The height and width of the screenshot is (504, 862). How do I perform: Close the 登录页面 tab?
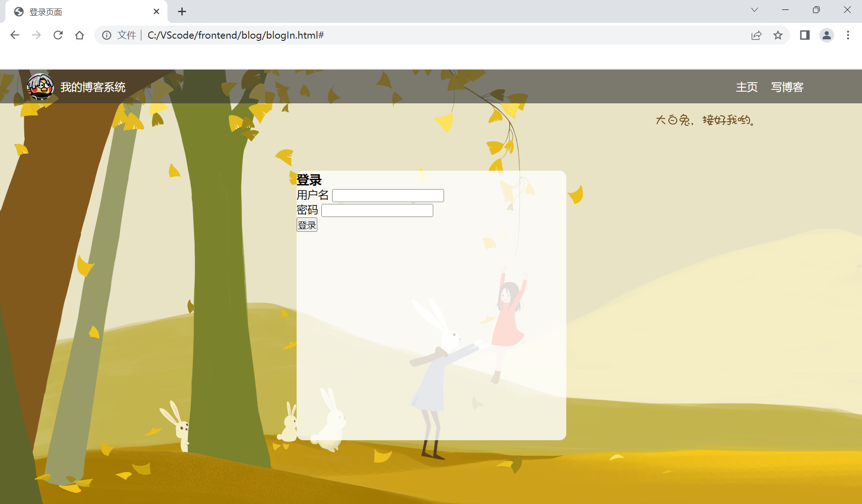click(156, 12)
